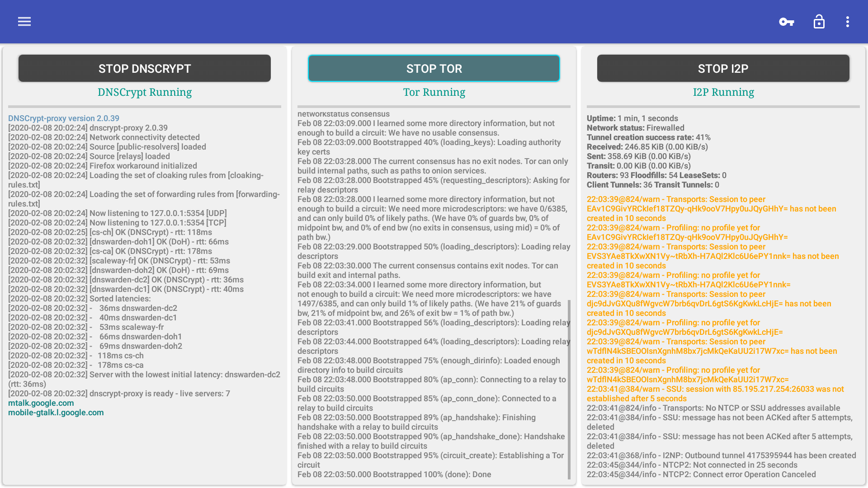Open the mtalk.google.com link
This screenshot has height=488, width=868.
[x=41, y=403]
